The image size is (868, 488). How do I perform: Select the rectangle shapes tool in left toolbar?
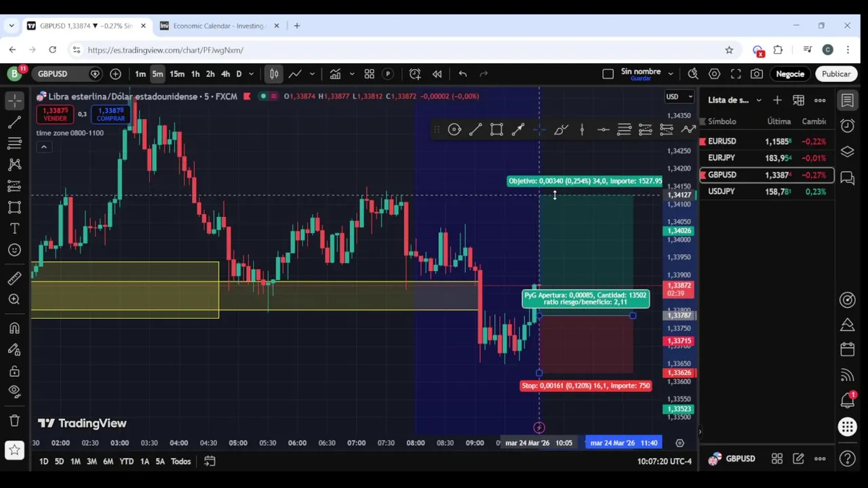(x=14, y=207)
